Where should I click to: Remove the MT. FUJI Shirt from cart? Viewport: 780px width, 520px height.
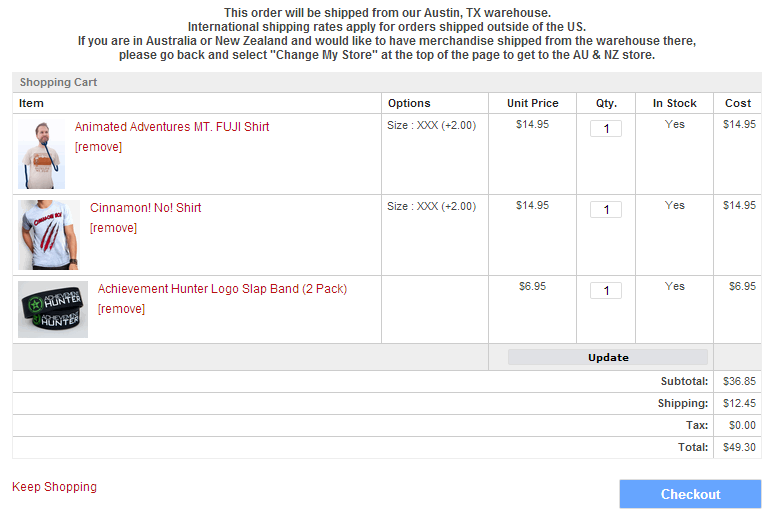click(x=98, y=147)
